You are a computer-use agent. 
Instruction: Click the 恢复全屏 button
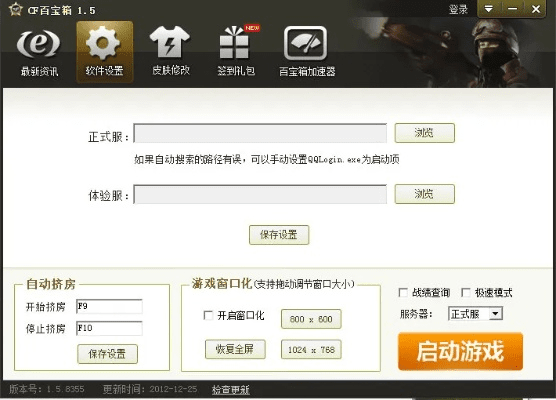[x=235, y=349]
